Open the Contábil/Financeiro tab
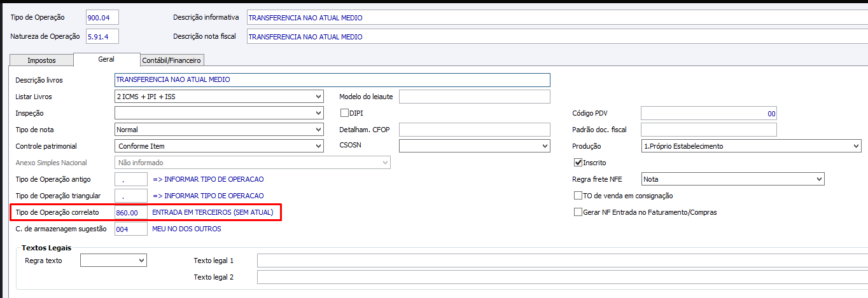The height and width of the screenshot is (298, 868). pos(171,60)
